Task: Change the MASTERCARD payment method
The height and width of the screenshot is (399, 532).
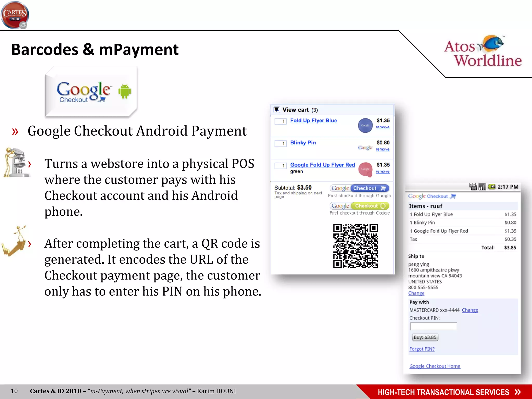Action: pos(470,310)
